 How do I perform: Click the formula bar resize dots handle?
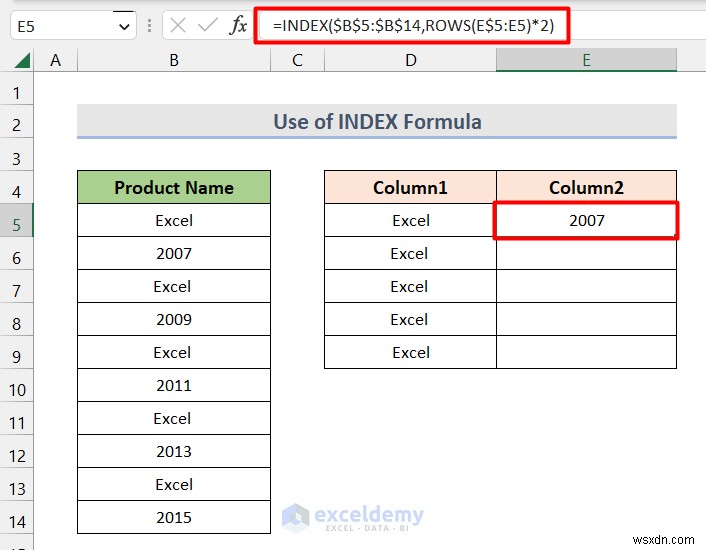pos(149,26)
